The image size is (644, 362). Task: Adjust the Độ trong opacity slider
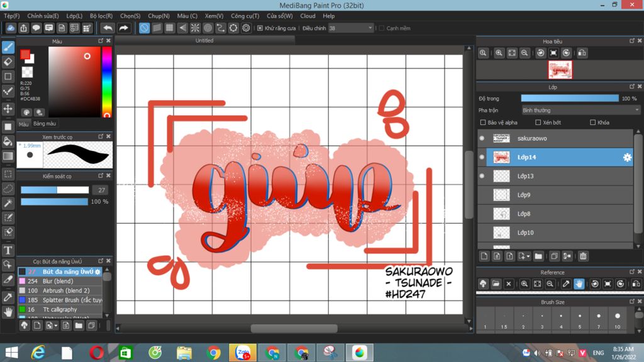point(570,99)
